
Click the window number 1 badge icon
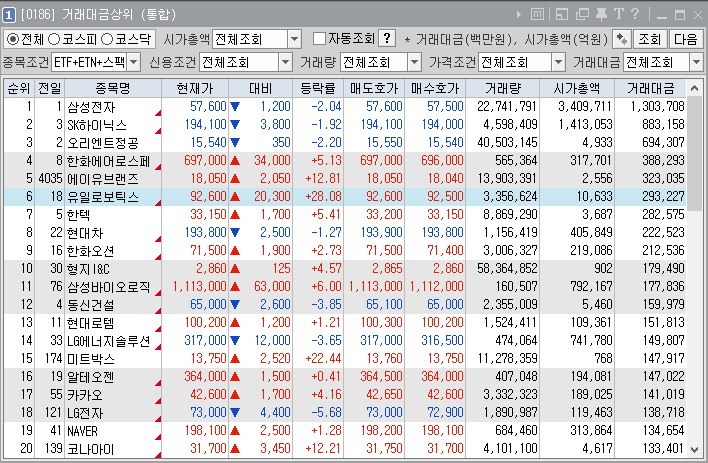[x=9, y=15]
